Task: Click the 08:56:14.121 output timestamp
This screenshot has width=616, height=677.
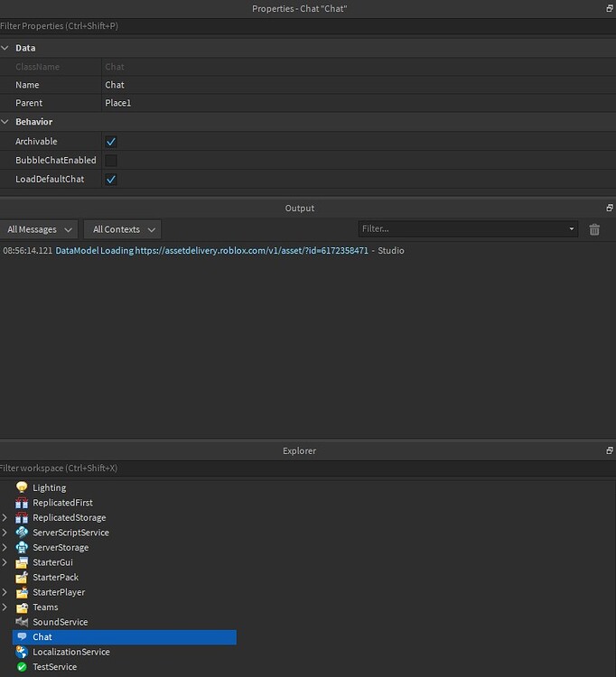Action: [x=28, y=250]
